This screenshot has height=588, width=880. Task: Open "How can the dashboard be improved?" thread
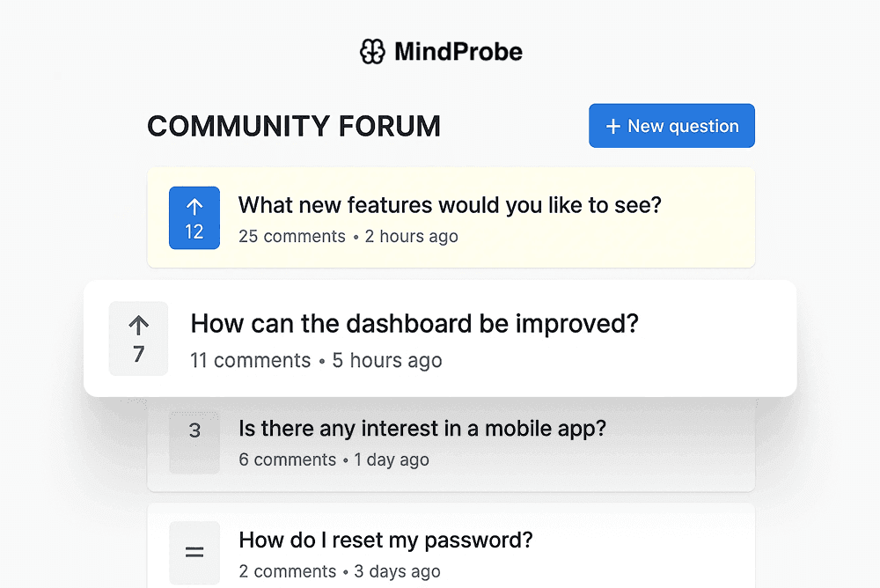click(x=414, y=323)
